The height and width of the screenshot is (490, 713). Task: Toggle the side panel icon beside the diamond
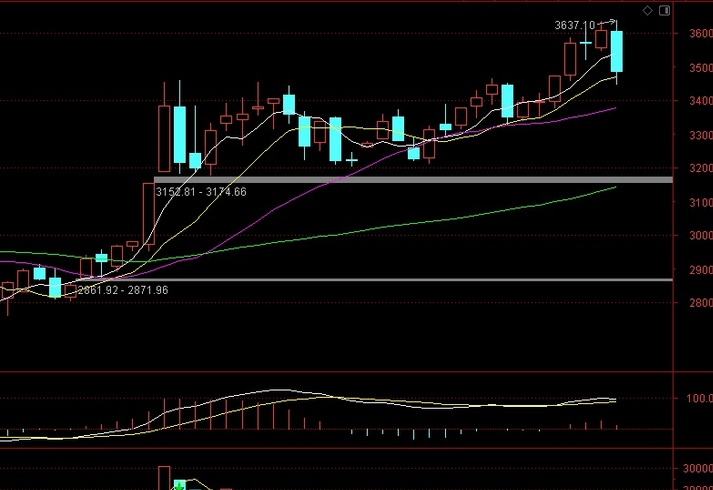click(x=664, y=10)
